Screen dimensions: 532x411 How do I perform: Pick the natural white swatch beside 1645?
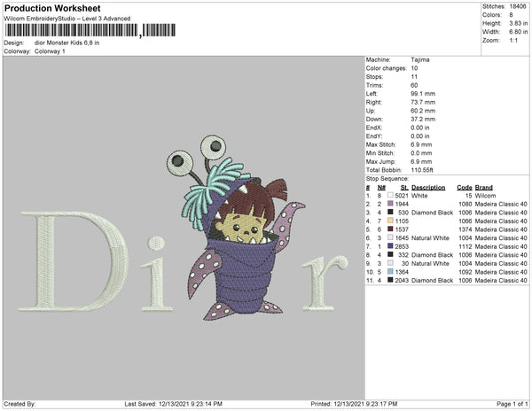pyautogui.click(x=390, y=237)
